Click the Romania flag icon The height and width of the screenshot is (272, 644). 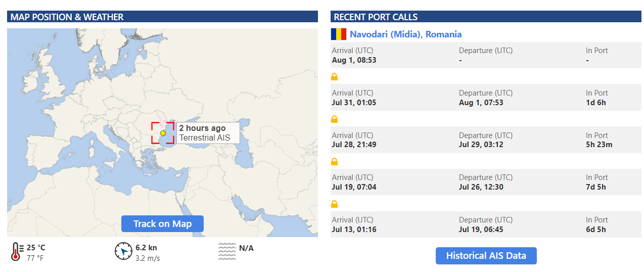[339, 34]
